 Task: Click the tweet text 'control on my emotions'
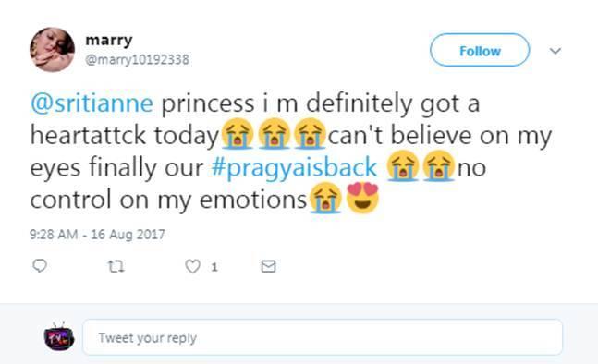pyautogui.click(x=168, y=200)
